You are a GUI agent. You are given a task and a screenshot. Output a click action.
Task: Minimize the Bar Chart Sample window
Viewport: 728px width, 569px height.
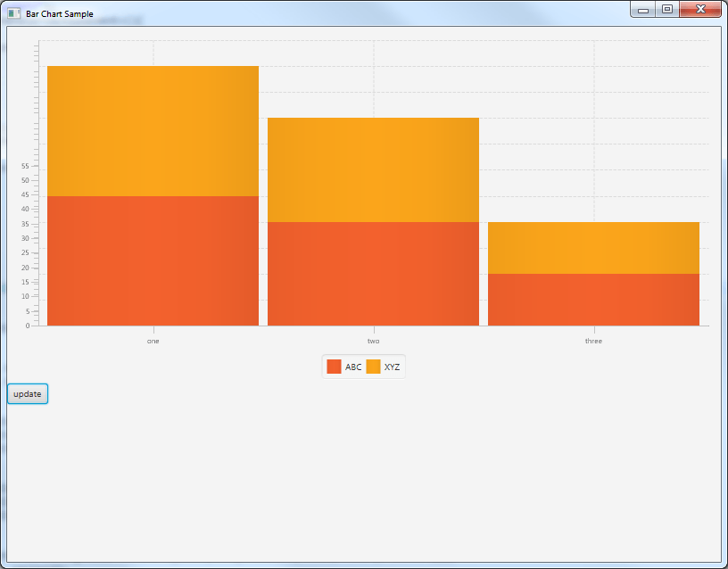[x=642, y=10]
